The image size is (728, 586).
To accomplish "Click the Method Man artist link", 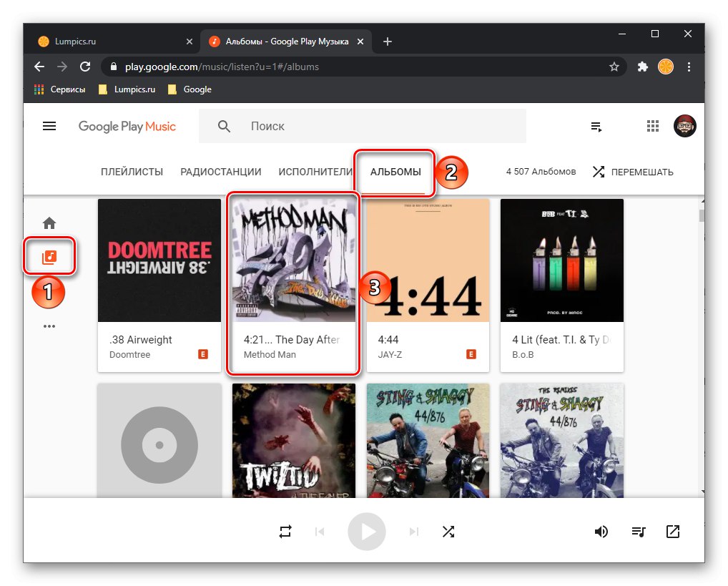I will pos(270,355).
